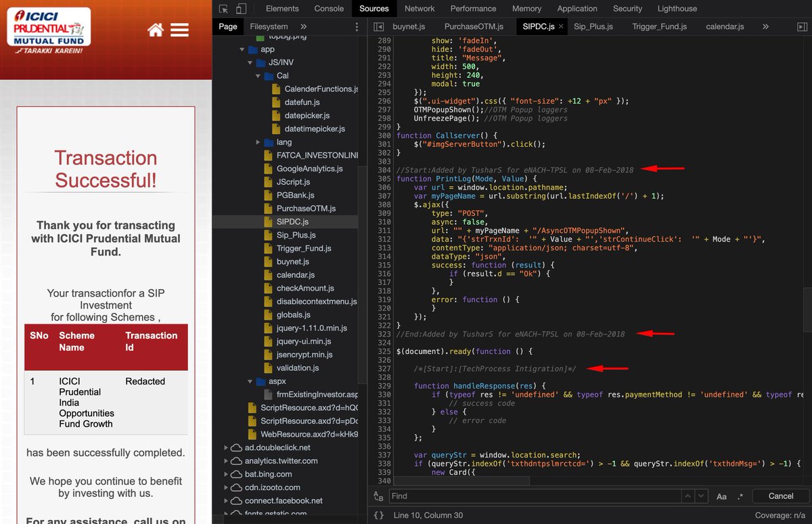Open checkAmount.js file
This screenshot has height=524, width=812.
pos(306,288)
